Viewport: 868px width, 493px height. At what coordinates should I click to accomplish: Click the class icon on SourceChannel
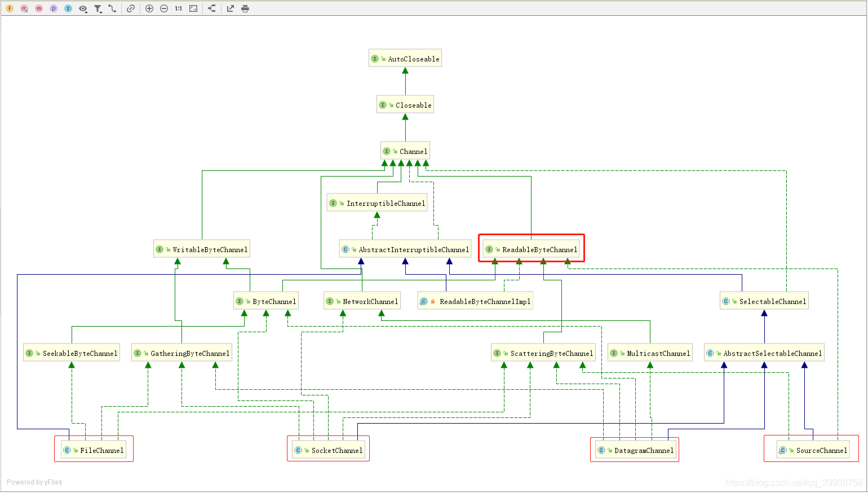782,450
